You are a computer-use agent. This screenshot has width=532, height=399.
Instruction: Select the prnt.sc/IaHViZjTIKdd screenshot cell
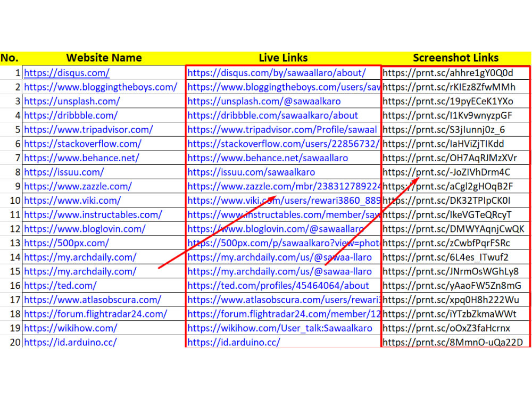pyautogui.click(x=456, y=144)
